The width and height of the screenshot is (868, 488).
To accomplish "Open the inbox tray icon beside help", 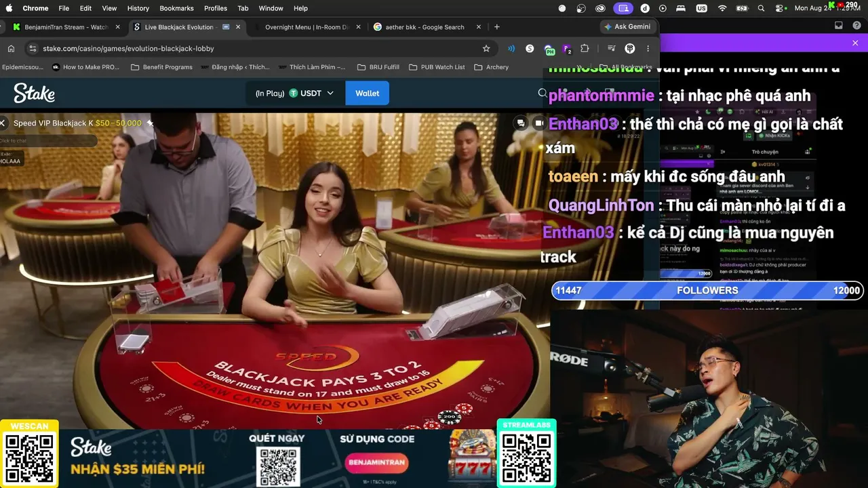I will pos(839,26).
